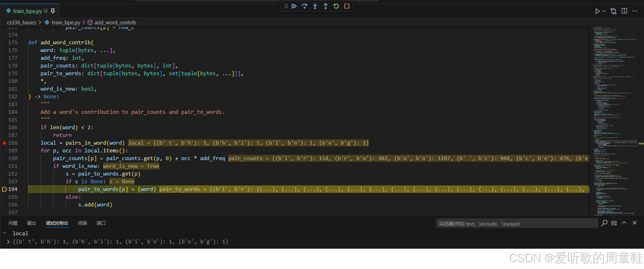
Task: Open the source control changes icon
Action: 614,11
